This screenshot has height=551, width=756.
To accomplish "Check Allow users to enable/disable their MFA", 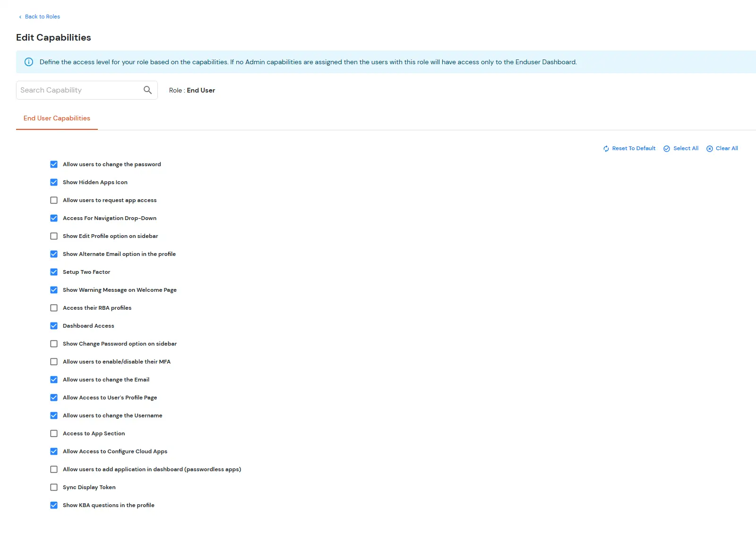I will (x=54, y=362).
